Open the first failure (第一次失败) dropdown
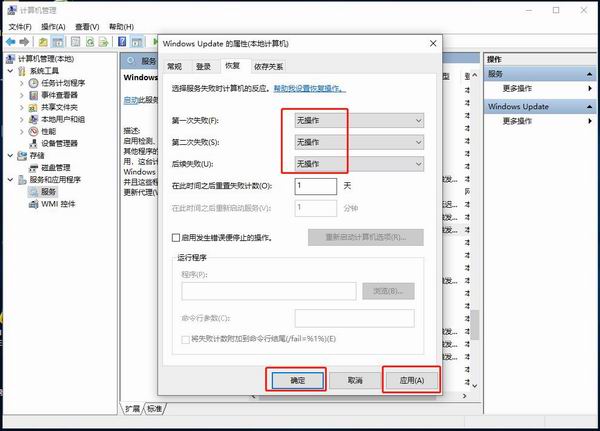The image size is (600, 431). [359, 120]
